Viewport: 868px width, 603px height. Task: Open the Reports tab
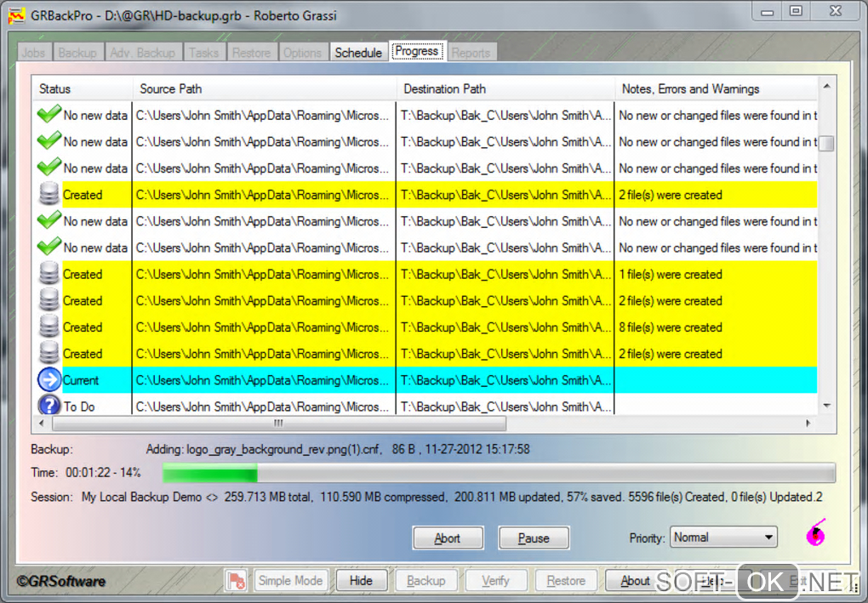(x=471, y=53)
